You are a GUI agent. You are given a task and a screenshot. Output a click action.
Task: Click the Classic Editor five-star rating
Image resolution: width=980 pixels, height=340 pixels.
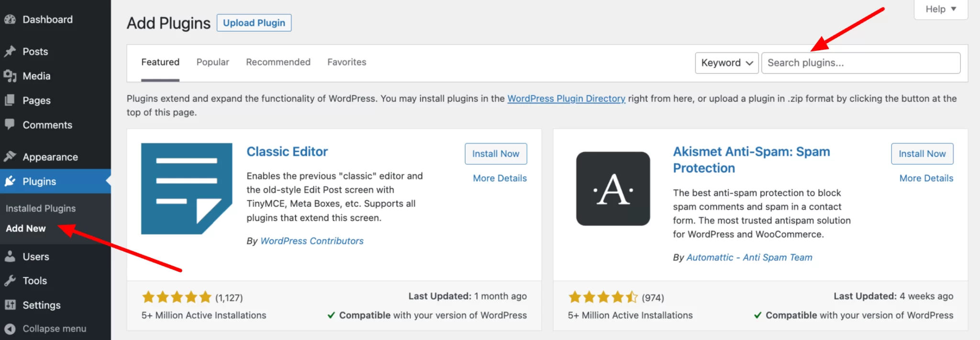177,297
